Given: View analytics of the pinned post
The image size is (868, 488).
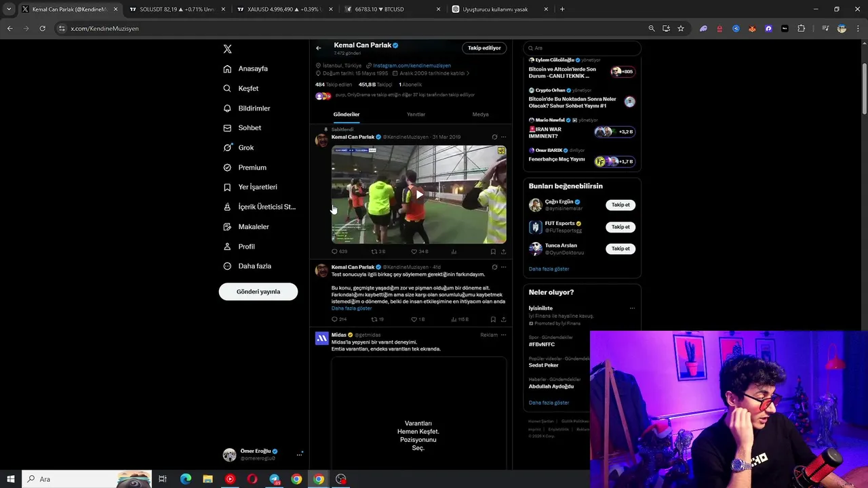Looking at the screenshot, I should tap(454, 251).
